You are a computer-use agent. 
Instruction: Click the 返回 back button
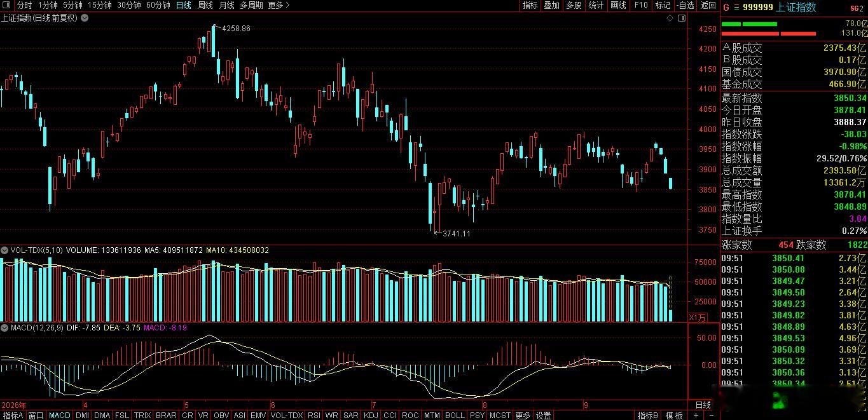[x=708, y=5]
